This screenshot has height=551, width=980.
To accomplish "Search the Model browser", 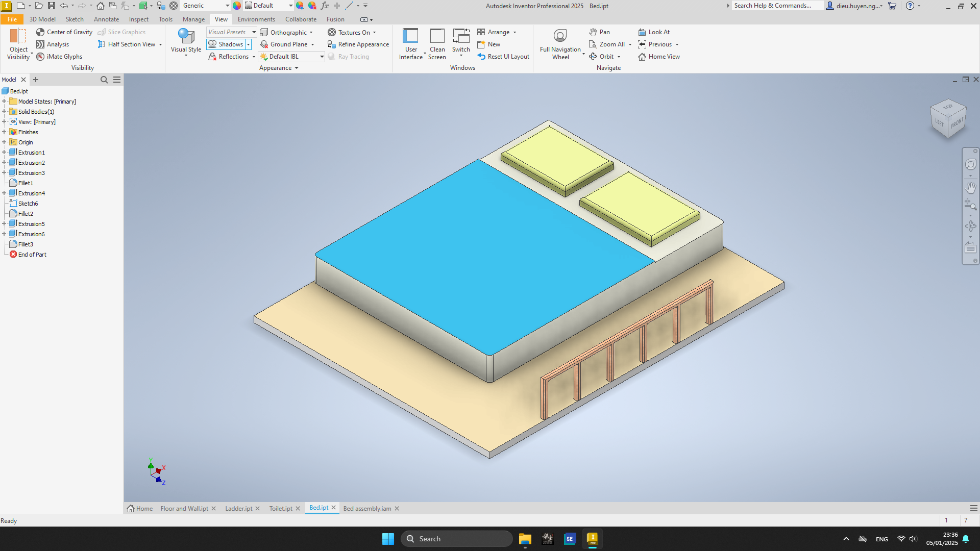I will (x=104, y=80).
